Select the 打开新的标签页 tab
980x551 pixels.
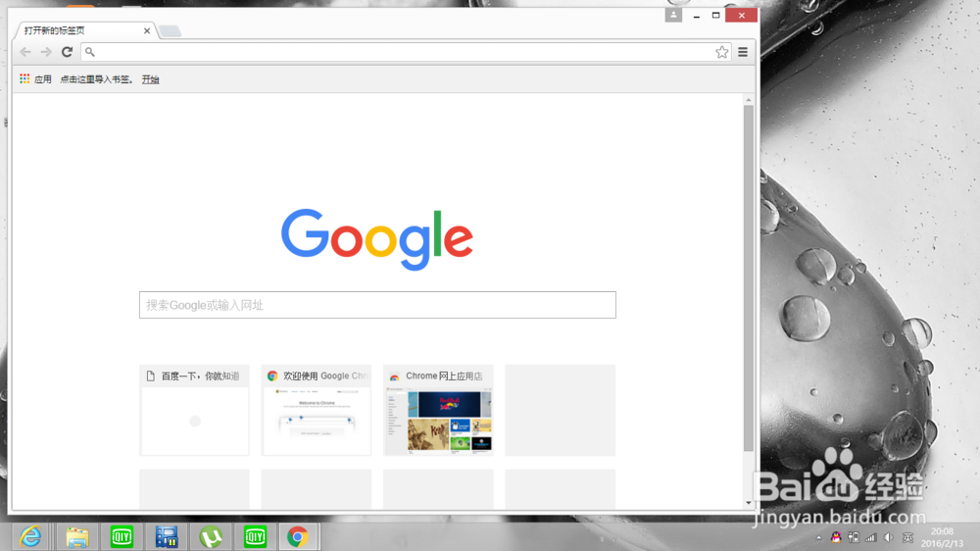[85, 30]
